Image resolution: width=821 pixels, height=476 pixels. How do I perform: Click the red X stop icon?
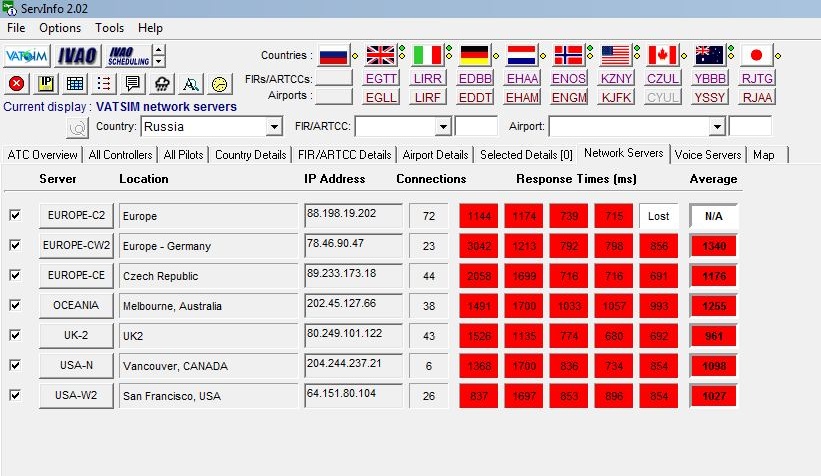pyautogui.click(x=16, y=84)
